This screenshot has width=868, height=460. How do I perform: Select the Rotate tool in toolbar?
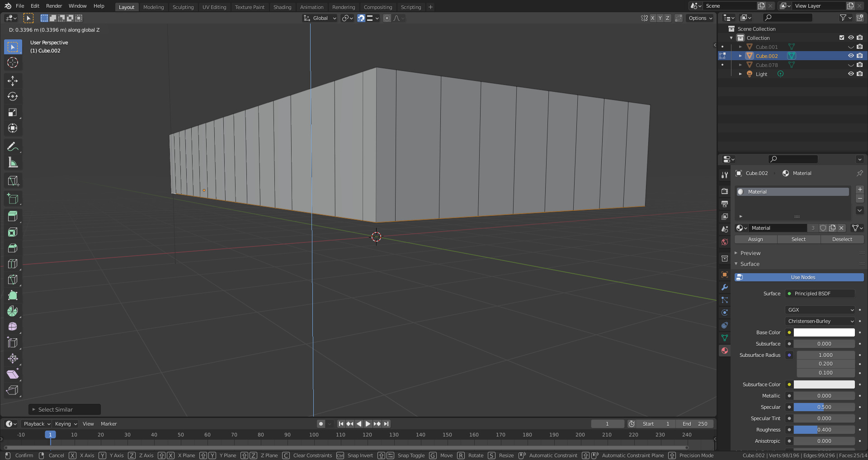(x=13, y=97)
